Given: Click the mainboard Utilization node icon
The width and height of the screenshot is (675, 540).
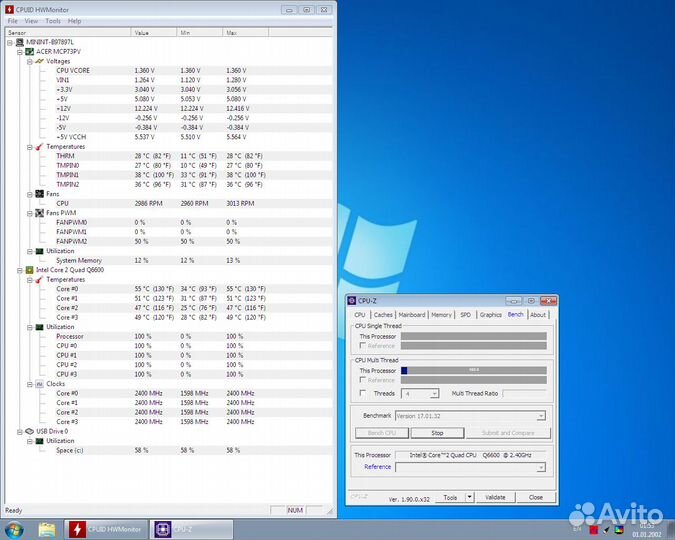Looking at the screenshot, I should coord(40,251).
